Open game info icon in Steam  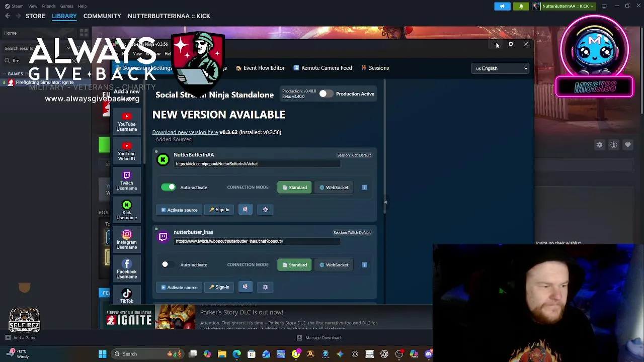(614, 145)
